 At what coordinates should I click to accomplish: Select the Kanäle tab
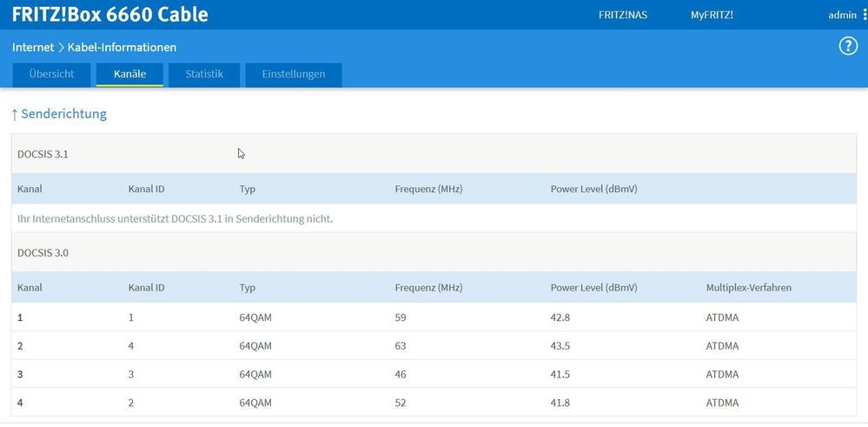click(x=129, y=74)
